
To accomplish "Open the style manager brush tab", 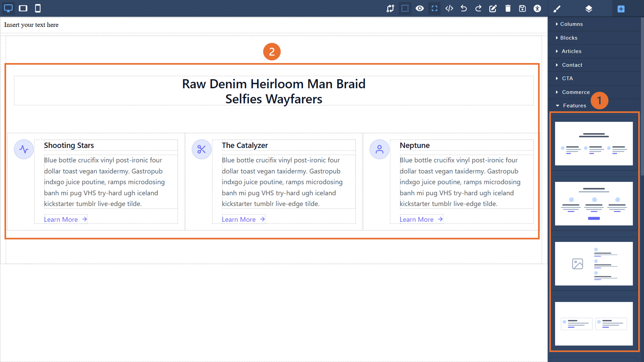I will 557,9.
